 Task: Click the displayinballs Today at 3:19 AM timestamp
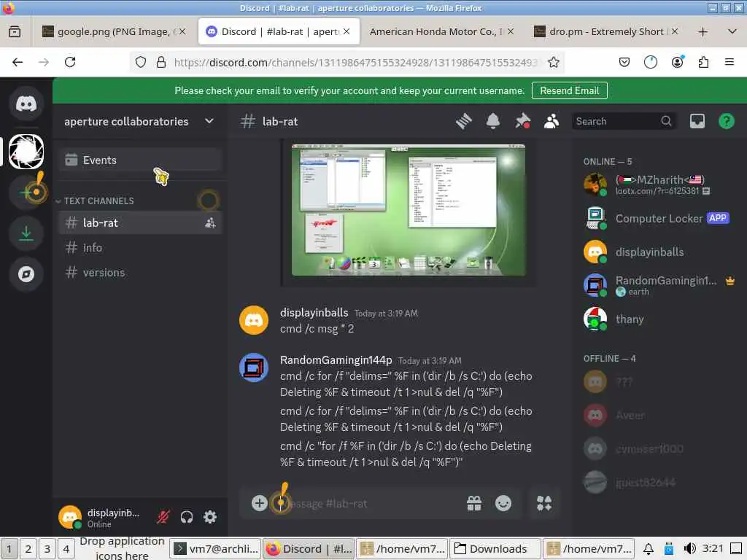pyautogui.click(x=386, y=314)
